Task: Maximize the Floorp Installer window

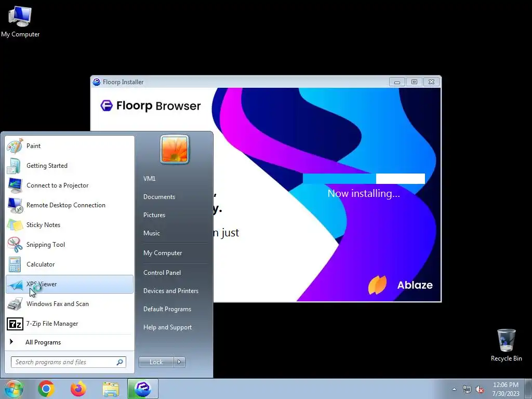Action: 414,82
